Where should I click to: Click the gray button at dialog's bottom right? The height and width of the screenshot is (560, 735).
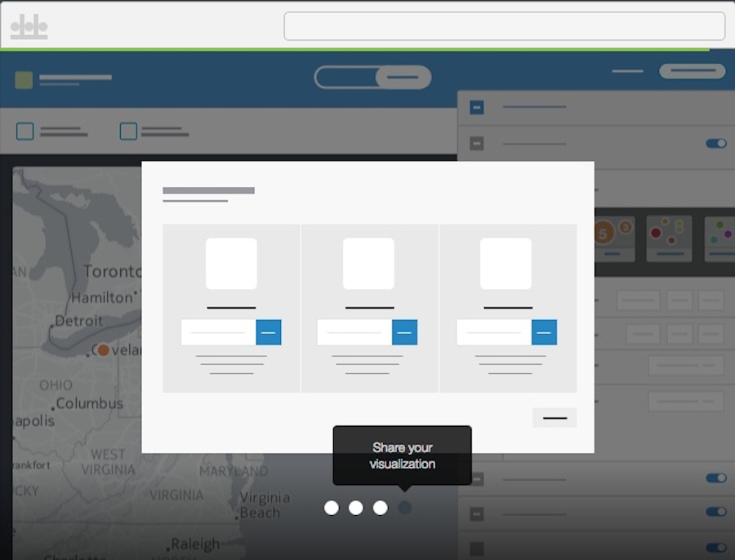tap(555, 418)
